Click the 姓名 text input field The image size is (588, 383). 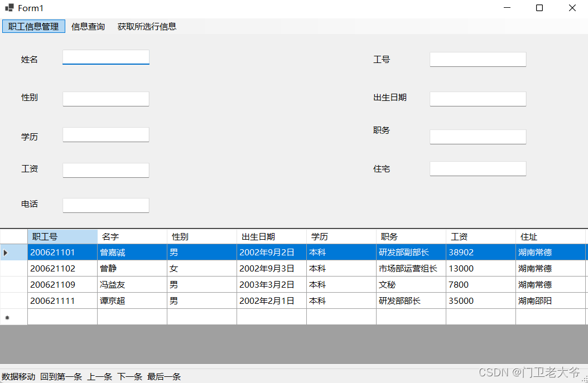(105, 57)
